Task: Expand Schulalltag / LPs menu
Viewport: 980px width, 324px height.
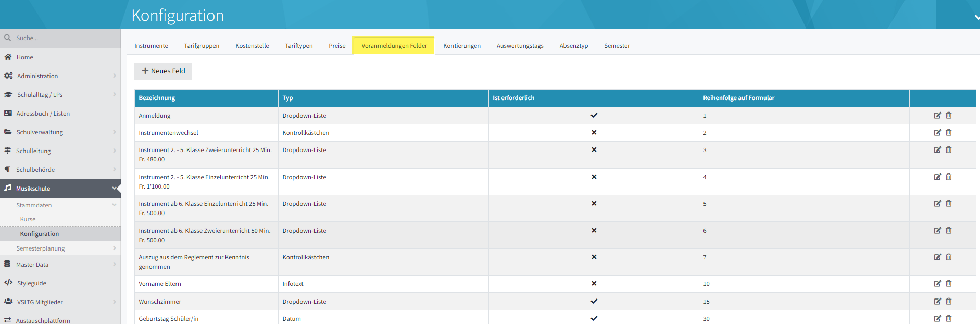Action: point(114,95)
